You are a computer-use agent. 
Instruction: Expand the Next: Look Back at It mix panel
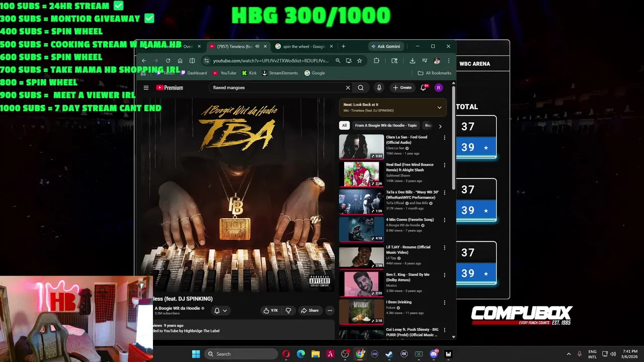[439, 107]
